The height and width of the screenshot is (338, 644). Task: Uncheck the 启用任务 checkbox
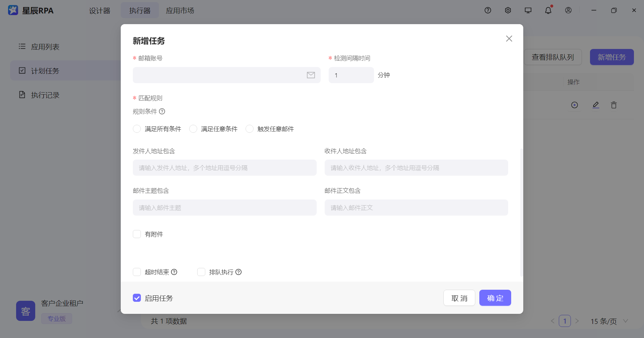[137, 297]
